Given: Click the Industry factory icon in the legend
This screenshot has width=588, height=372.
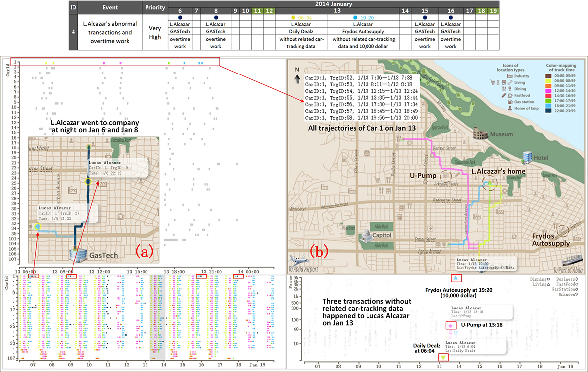Looking at the screenshot, I should pos(509,76).
